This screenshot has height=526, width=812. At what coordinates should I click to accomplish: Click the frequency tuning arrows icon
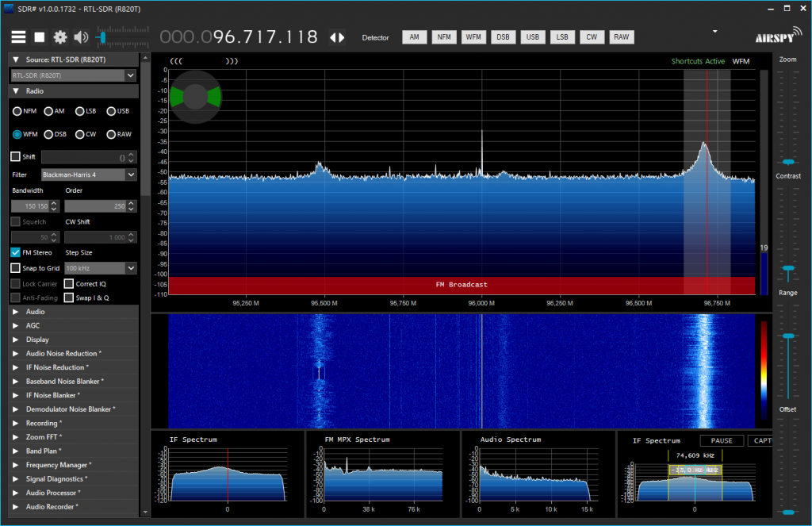point(337,37)
